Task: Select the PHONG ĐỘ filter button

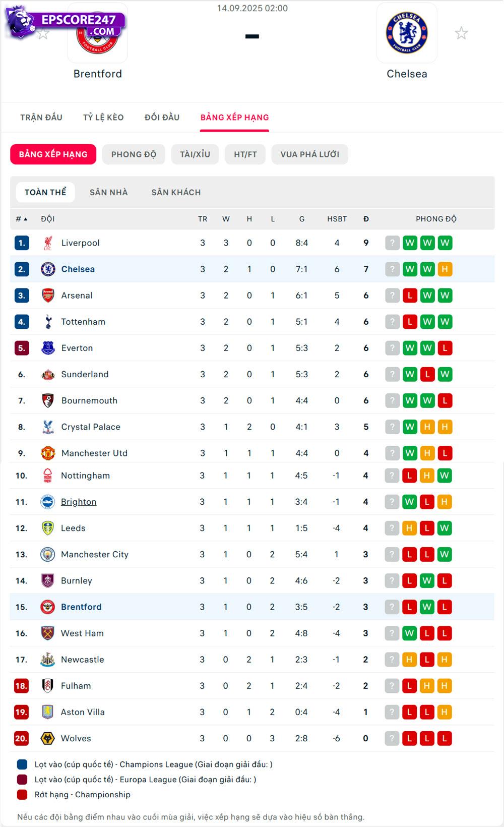Action: coord(134,154)
